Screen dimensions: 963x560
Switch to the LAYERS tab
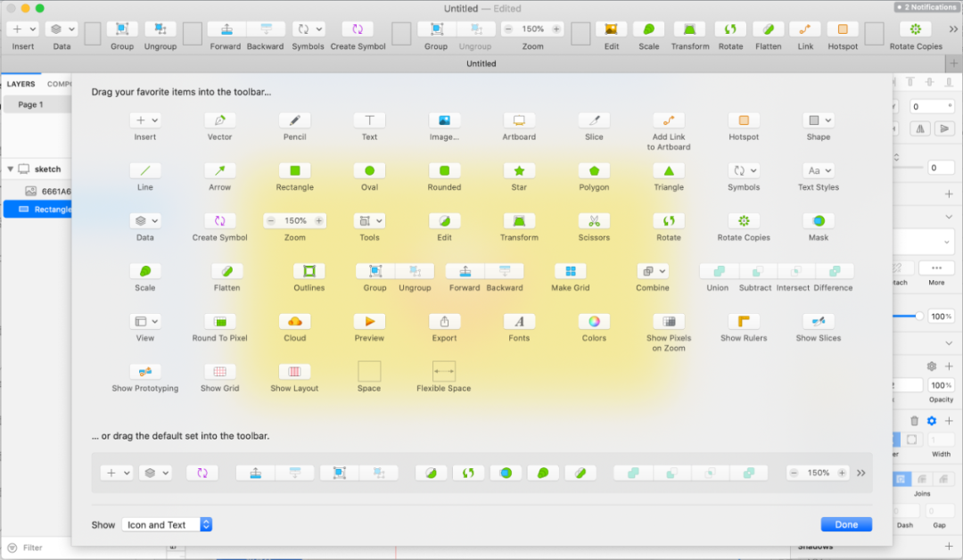(x=21, y=84)
